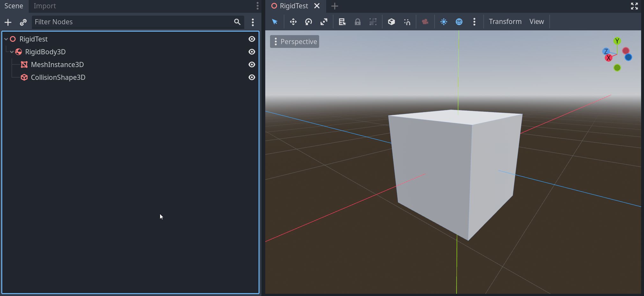Open the Perspective view dropdown

pyautogui.click(x=295, y=42)
